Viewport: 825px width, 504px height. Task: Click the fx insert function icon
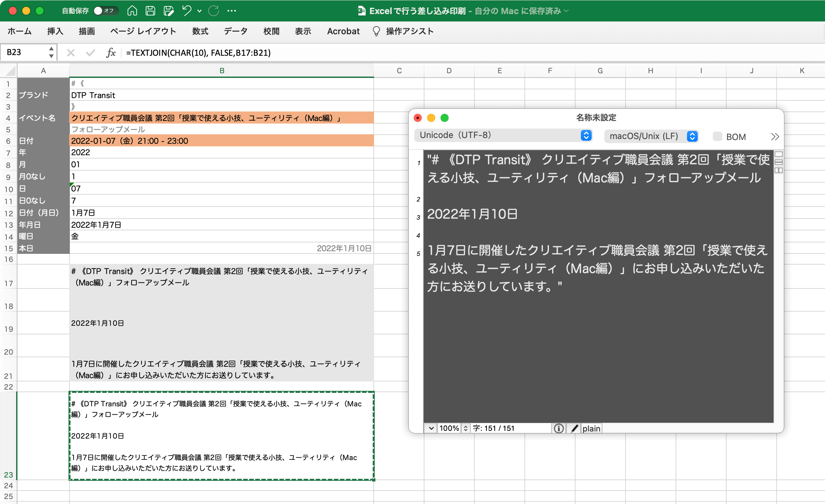point(110,53)
